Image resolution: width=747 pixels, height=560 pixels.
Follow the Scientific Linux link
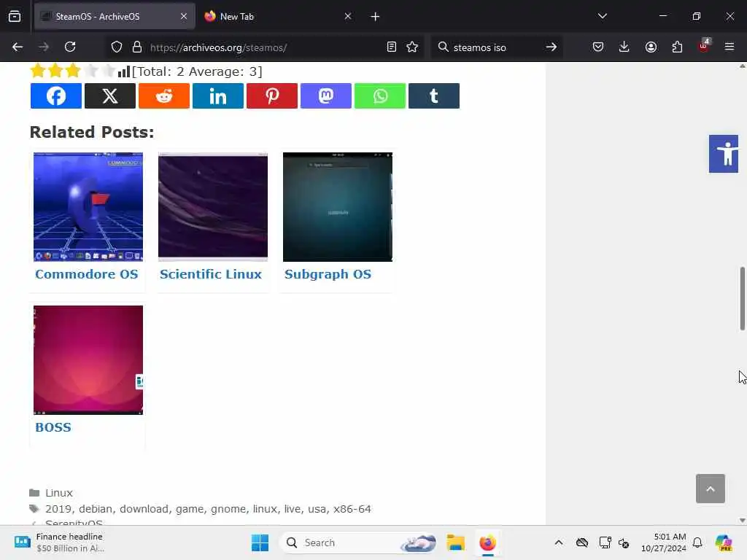tap(211, 274)
